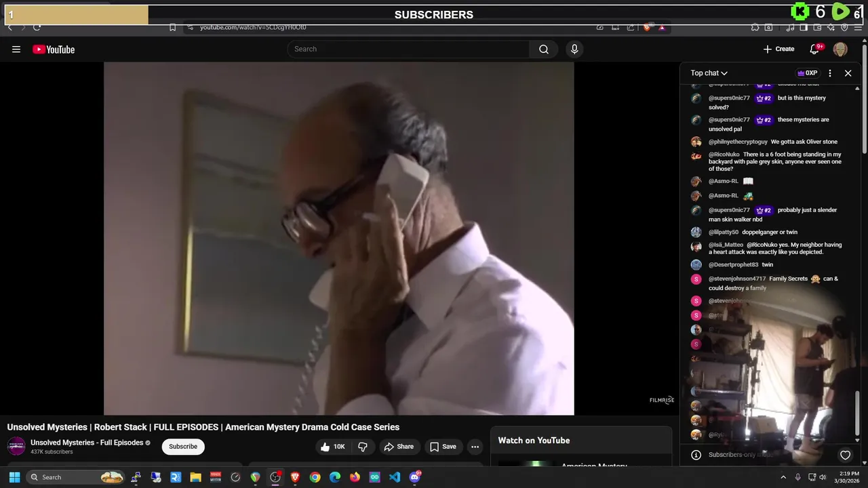This screenshot has height=488, width=868.
Task: Like the video with thumbs up 10K
Action: click(x=333, y=447)
